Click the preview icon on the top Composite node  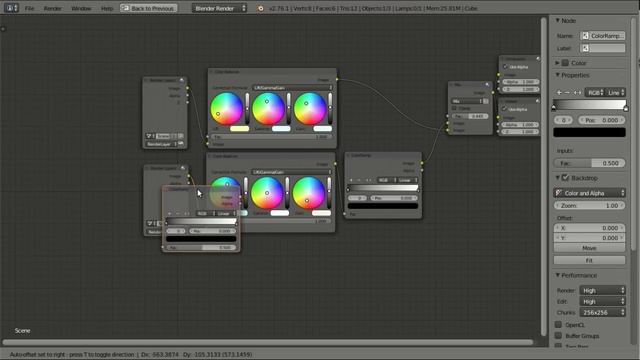click(538, 59)
